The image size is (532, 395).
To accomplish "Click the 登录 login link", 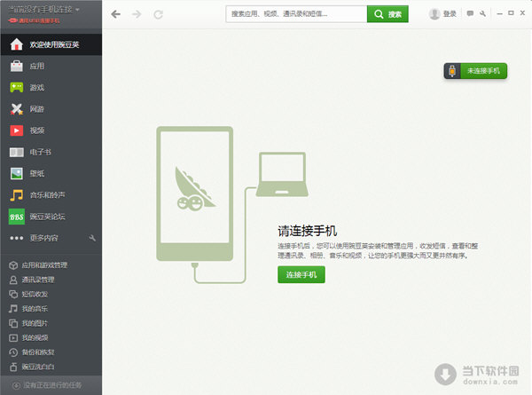I will click(x=450, y=14).
